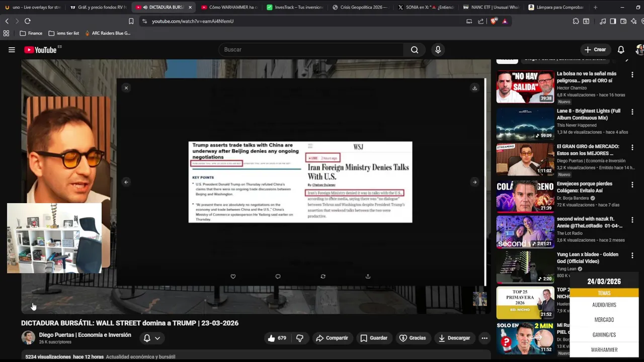Open the Brave Shields icon

pos(493,21)
